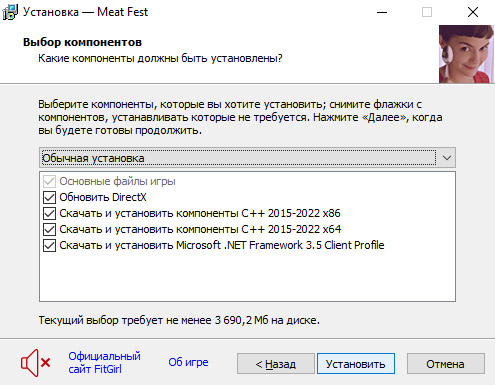
Task: Minimize the Meat Fest setup window
Action: (382, 12)
